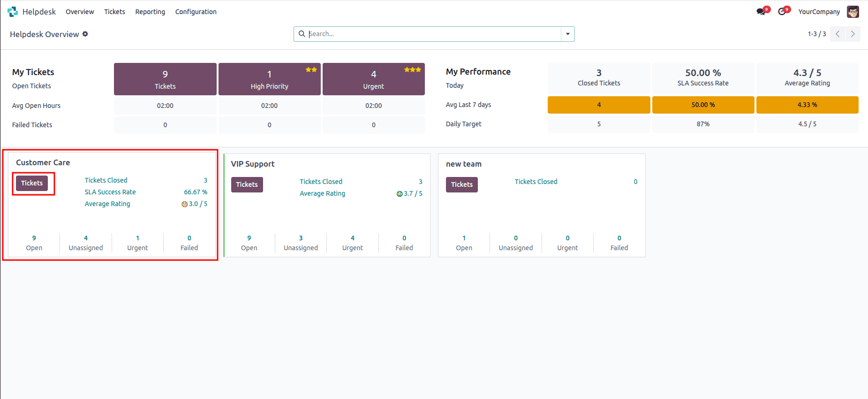868x399 pixels.
Task: Open the YourCompany company switcher
Action: (819, 12)
